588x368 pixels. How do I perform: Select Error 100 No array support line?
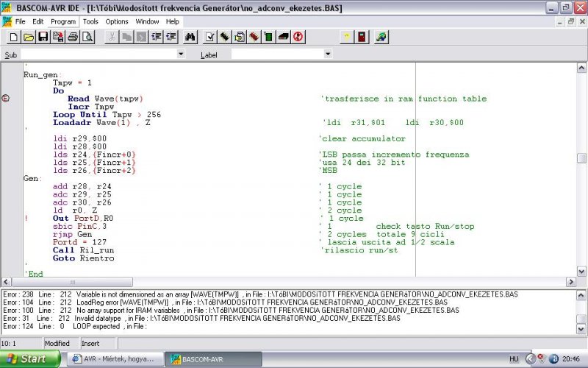pyautogui.click(x=231, y=310)
